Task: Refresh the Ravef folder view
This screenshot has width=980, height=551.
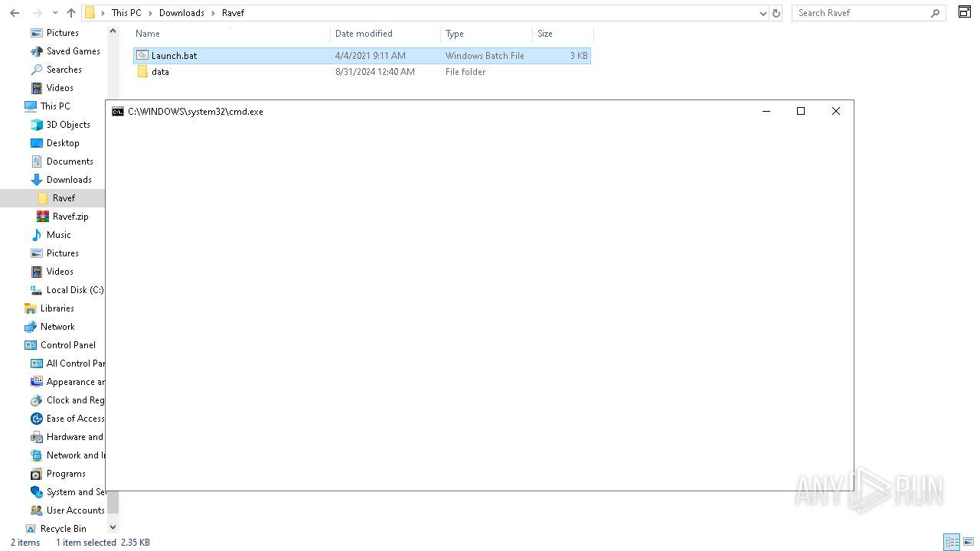Action: [776, 13]
